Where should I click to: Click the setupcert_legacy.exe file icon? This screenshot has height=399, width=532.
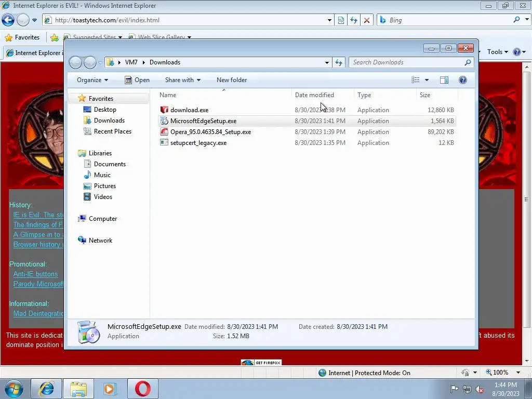[x=164, y=142]
